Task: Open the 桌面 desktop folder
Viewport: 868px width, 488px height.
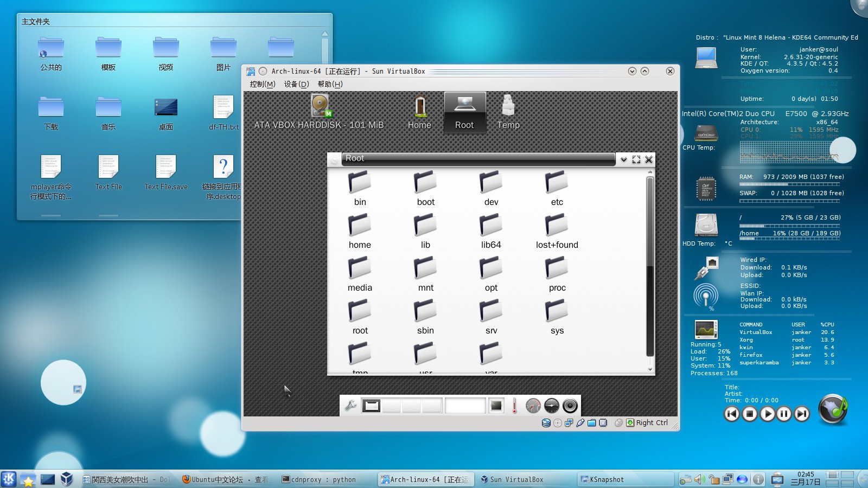Action: pos(166,113)
